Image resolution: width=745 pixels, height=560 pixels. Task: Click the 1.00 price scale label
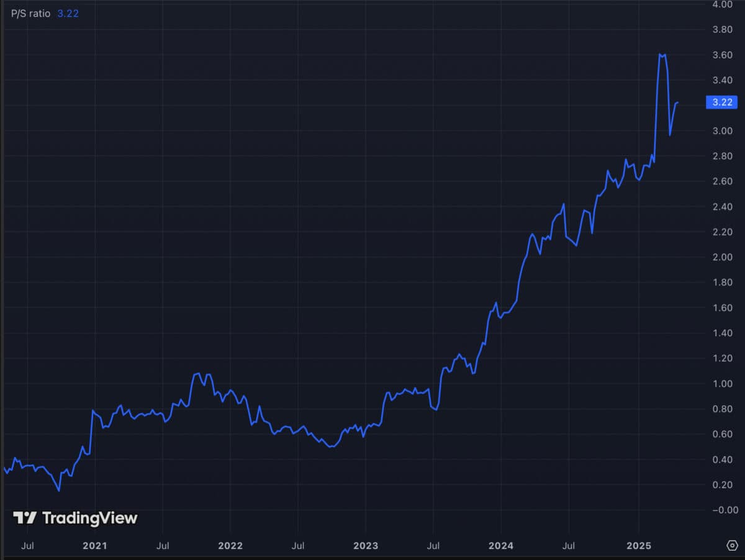pos(722,384)
